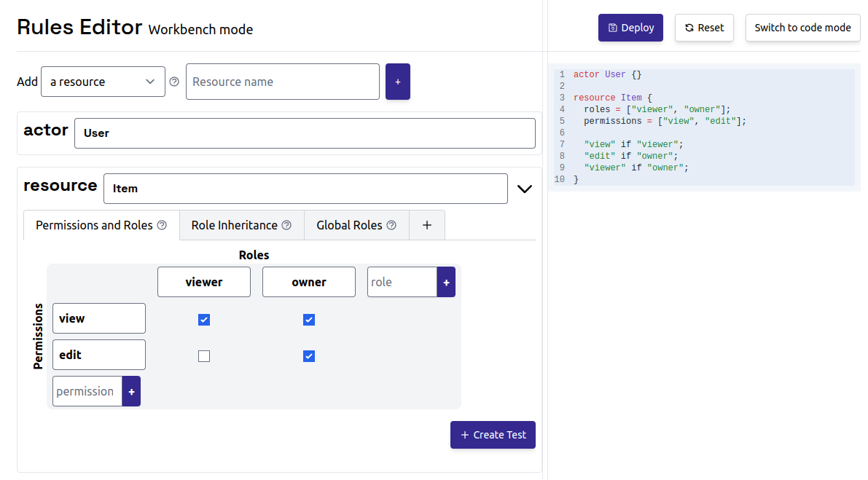Collapse the Item resource panel chevron
Screen dimensions: 868x480
click(x=525, y=189)
